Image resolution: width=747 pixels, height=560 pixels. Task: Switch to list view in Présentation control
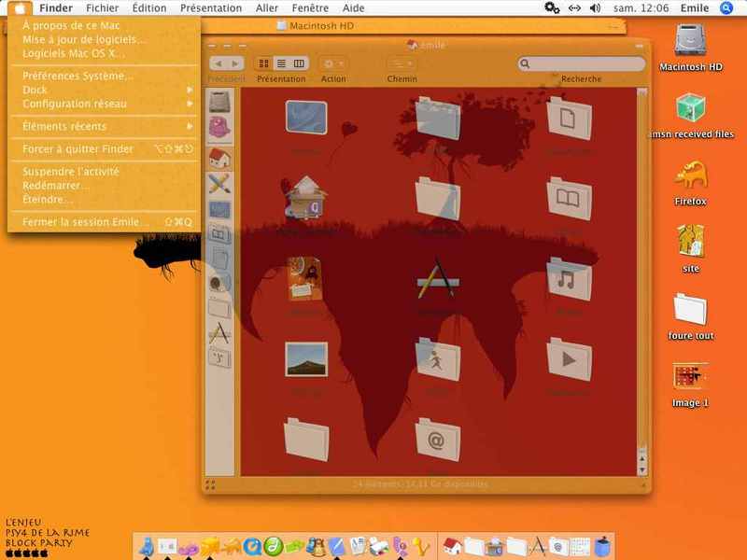[282, 63]
